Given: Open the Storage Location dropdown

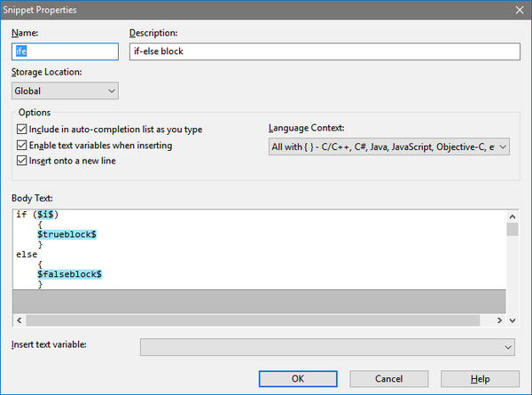Looking at the screenshot, I should tap(65, 91).
